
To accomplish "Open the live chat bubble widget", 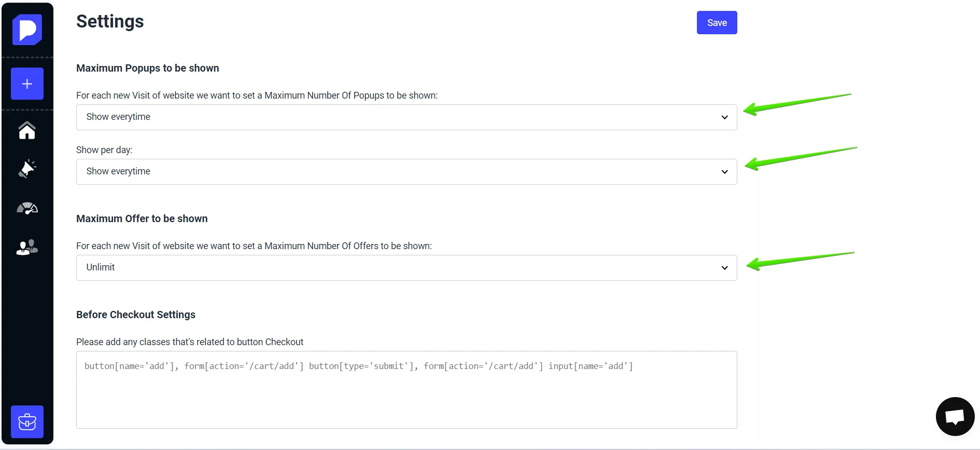I will click(955, 416).
